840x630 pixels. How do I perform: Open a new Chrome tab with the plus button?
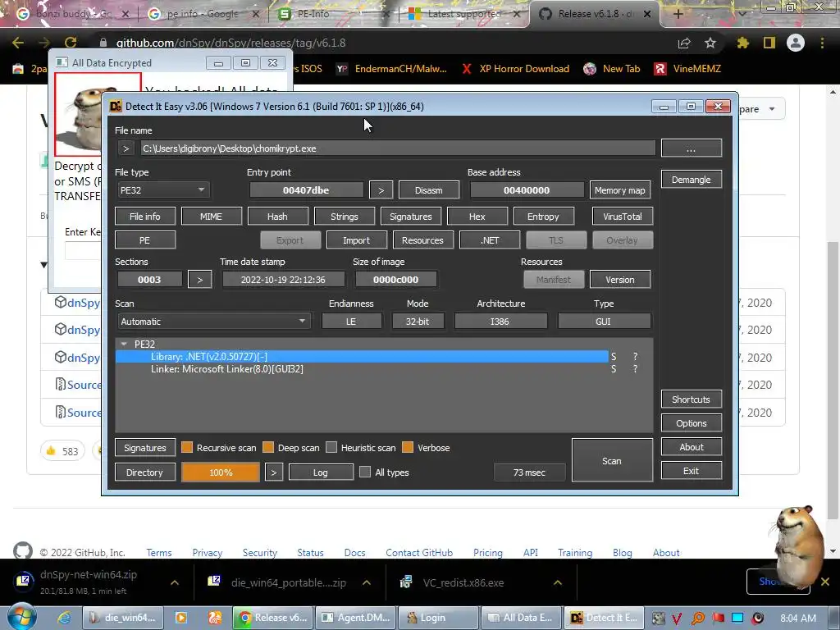[678, 14]
